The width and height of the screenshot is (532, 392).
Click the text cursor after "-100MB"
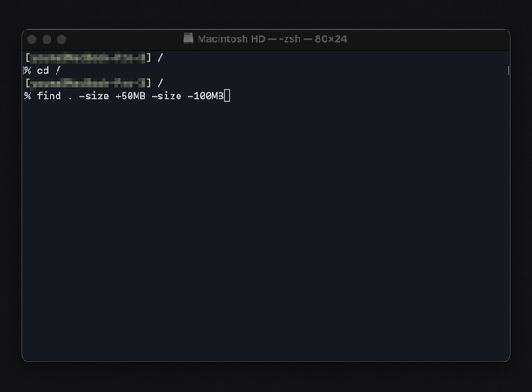pos(226,96)
